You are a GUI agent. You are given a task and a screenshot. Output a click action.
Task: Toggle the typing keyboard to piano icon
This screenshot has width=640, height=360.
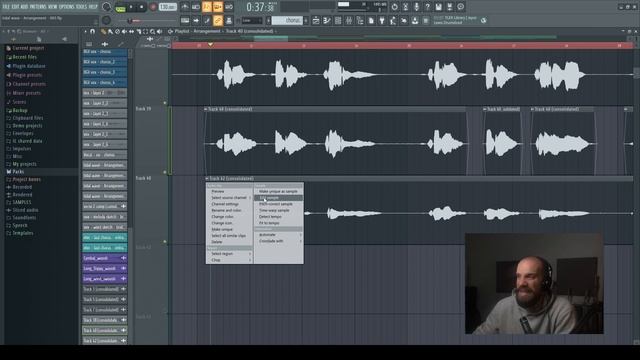coord(185,20)
